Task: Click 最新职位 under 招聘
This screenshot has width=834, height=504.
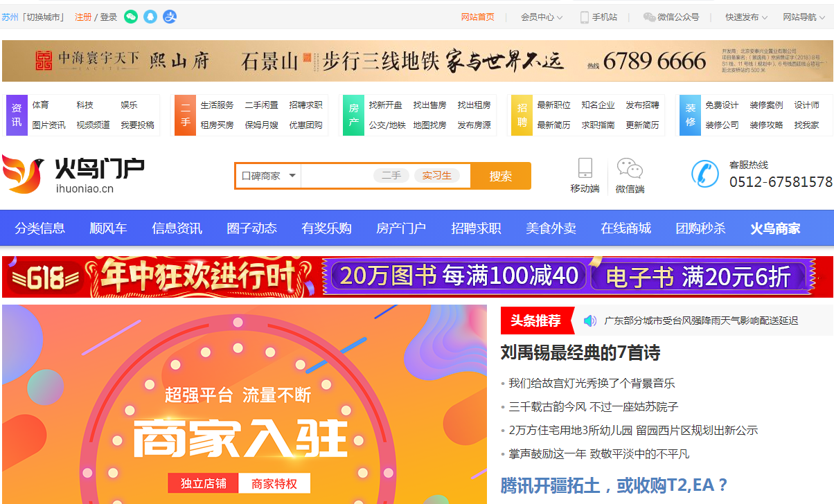Action: 554,105
